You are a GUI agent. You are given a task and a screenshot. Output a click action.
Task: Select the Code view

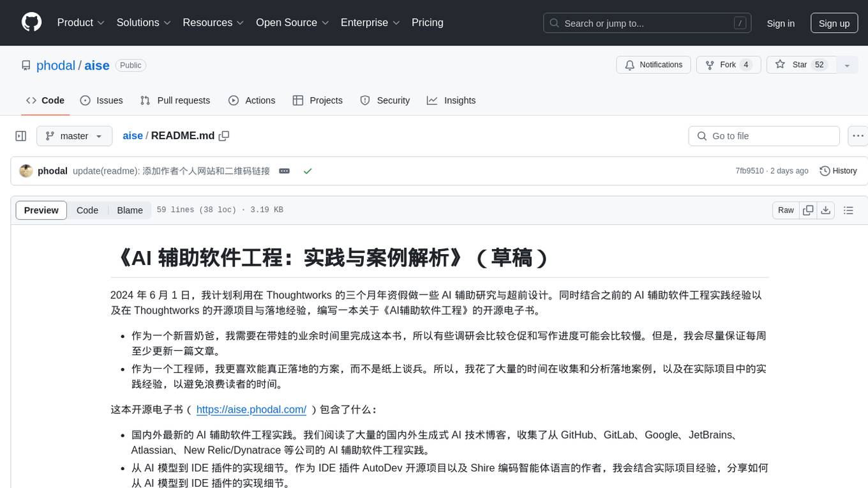pyautogui.click(x=87, y=210)
